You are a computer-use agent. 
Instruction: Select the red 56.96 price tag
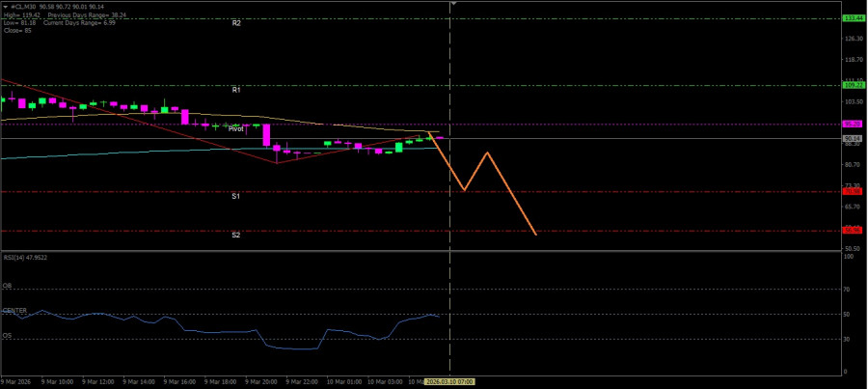(853, 230)
